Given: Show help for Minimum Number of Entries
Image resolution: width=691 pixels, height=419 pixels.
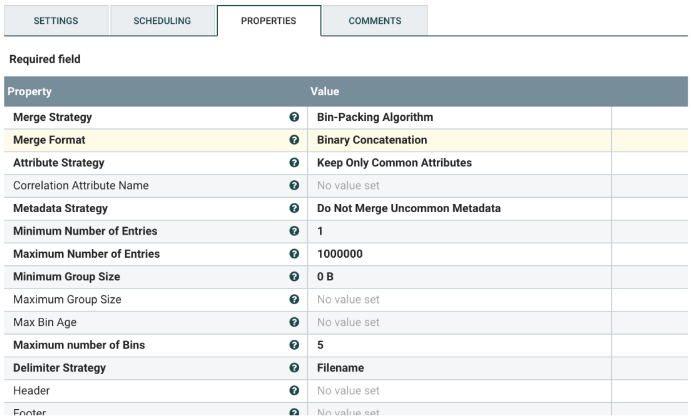Looking at the screenshot, I should coord(294,231).
